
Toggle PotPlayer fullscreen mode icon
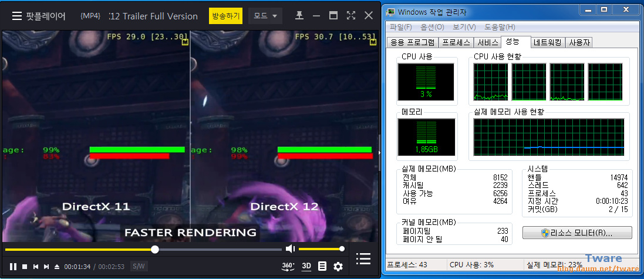[350, 16]
